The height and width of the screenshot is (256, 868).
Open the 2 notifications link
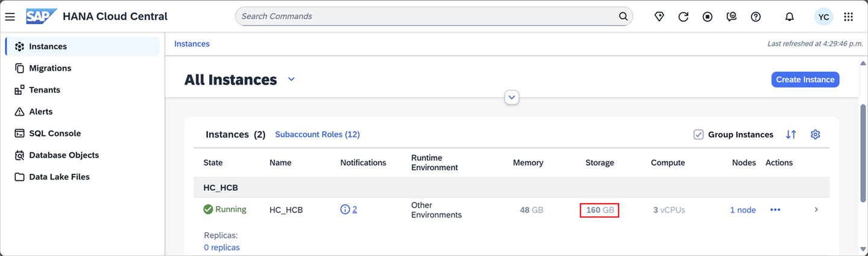[355, 210]
